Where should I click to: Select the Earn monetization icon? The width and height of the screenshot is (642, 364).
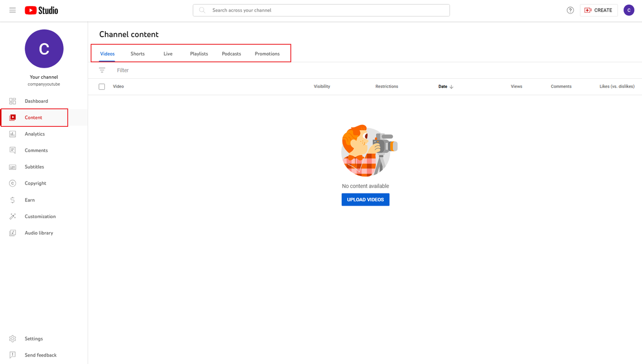(13, 200)
